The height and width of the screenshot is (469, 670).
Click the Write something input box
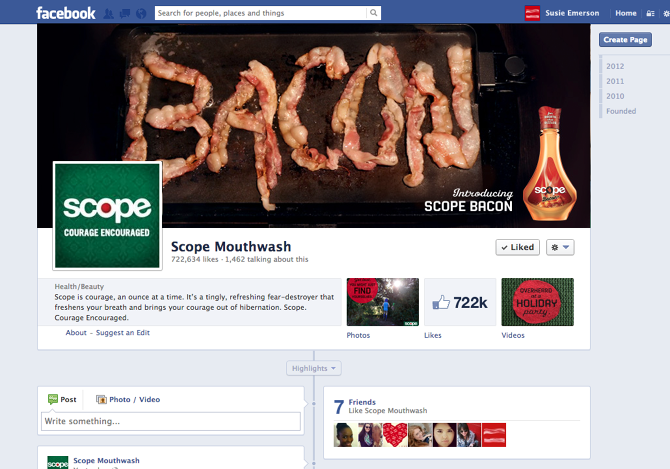pyautogui.click(x=171, y=421)
